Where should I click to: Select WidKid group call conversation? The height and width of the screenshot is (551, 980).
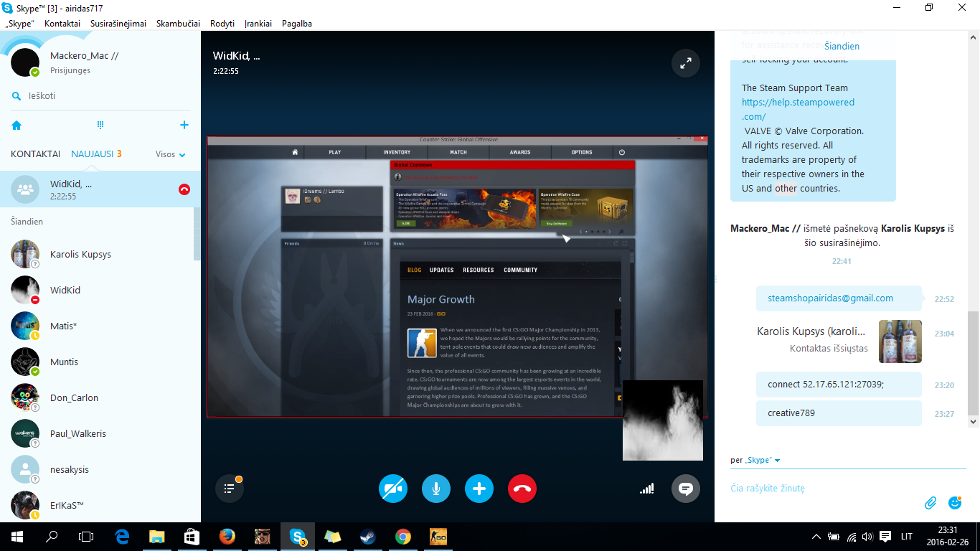(100, 189)
